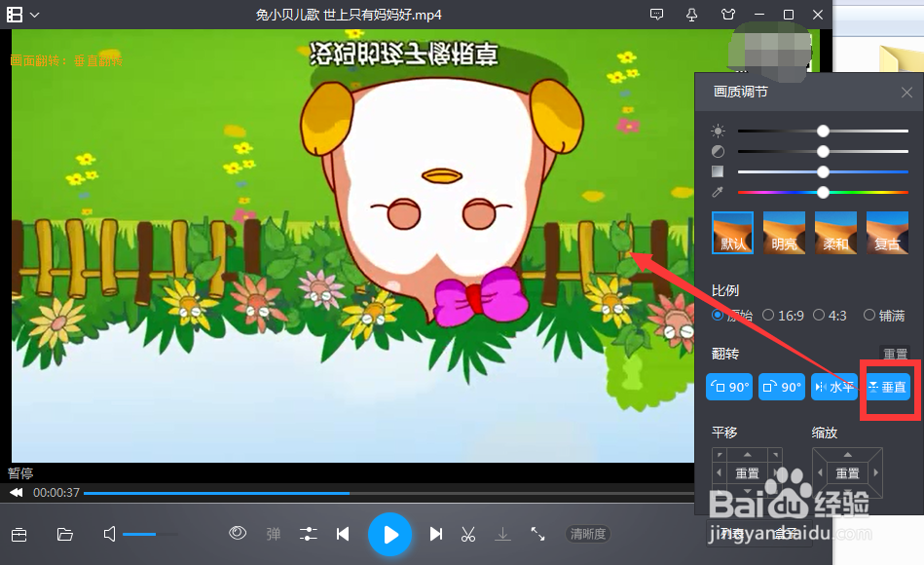Zoom left arrow in 缩放 control
Viewport: 924px width, 565px height.
click(x=820, y=473)
